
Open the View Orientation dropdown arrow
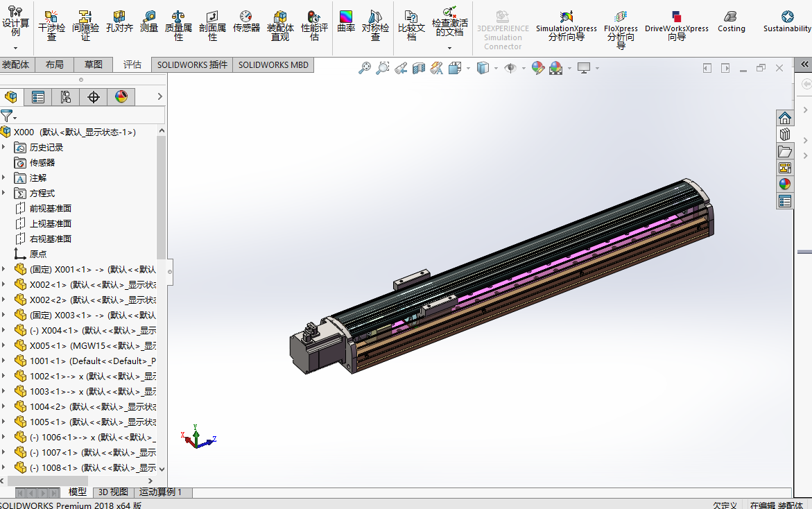(x=467, y=67)
